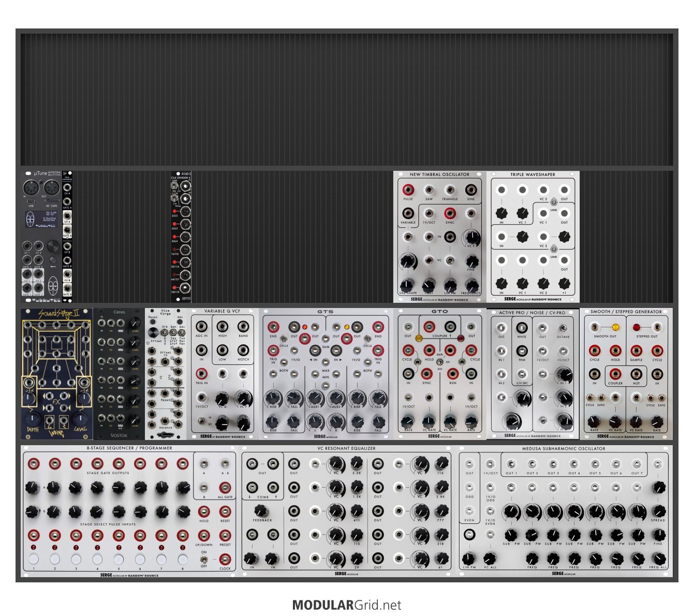Click the 5.2K band knob on the equalizer

[x=357, y=463]
